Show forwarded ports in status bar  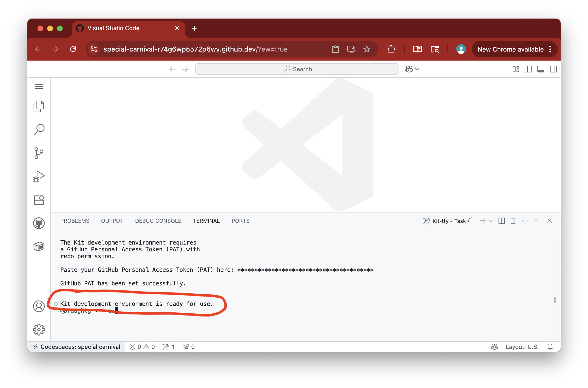tap(189, 347)
